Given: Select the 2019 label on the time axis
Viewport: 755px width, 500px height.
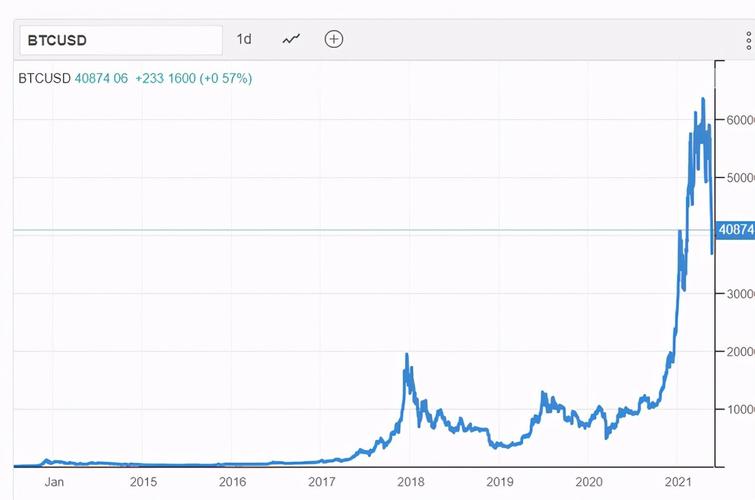Looking at the screenshot, I should (499, 482).
